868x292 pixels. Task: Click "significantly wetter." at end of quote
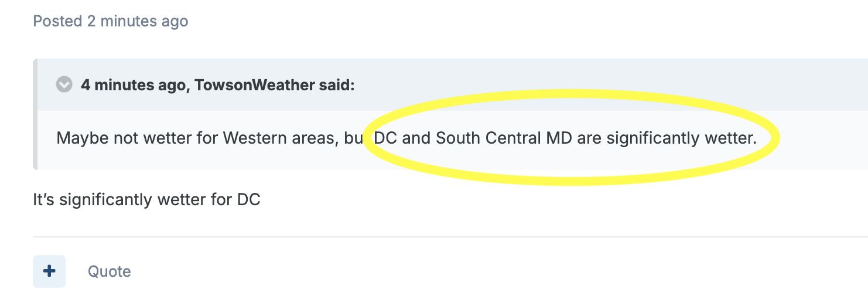(681, 139)
